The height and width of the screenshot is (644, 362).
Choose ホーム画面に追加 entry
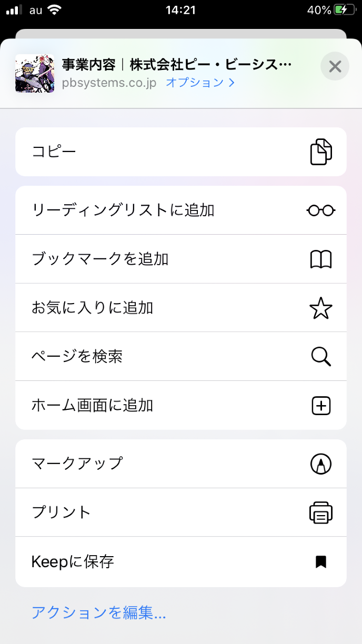92,406
